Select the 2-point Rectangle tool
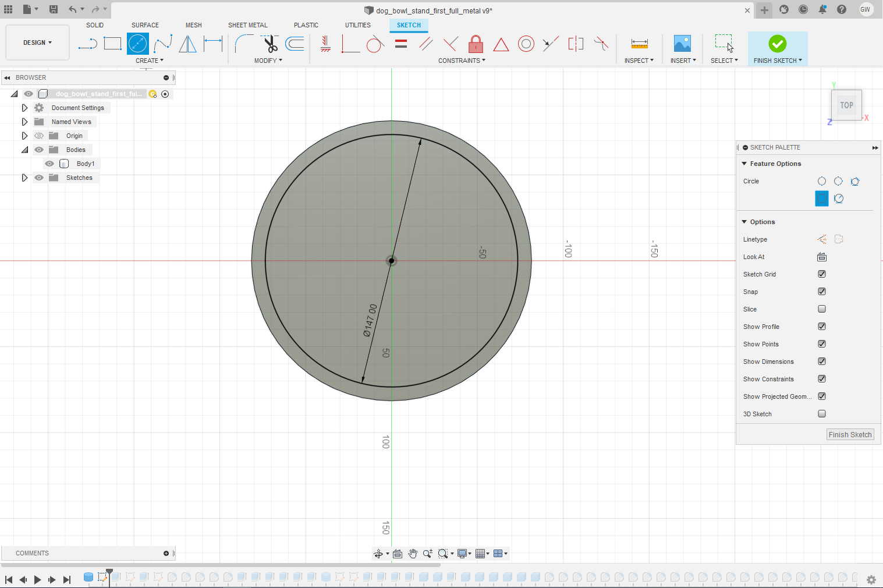This screenshot has height=588, width=883. click(x=112, y=44)
